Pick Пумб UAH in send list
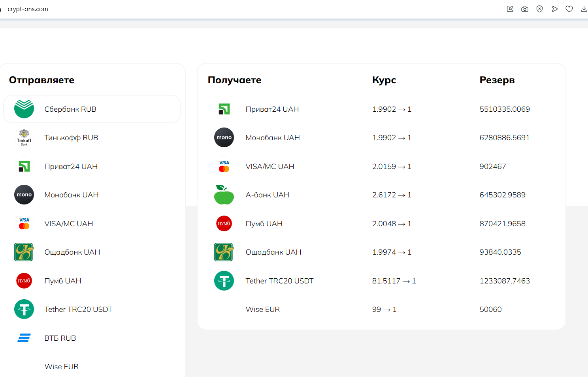This screenshot has width=588, height=377. tap(92, 281)
